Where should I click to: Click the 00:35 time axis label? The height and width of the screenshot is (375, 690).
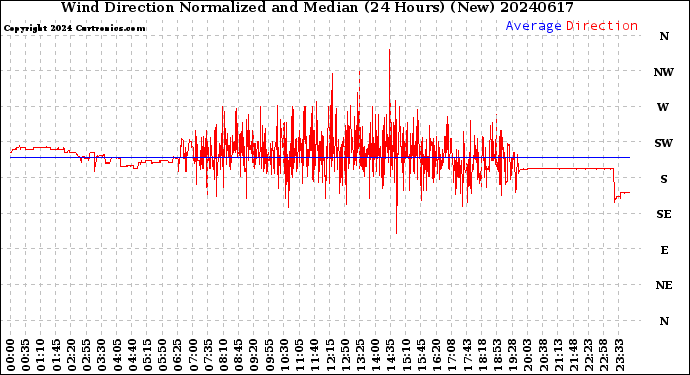[26, 355]
